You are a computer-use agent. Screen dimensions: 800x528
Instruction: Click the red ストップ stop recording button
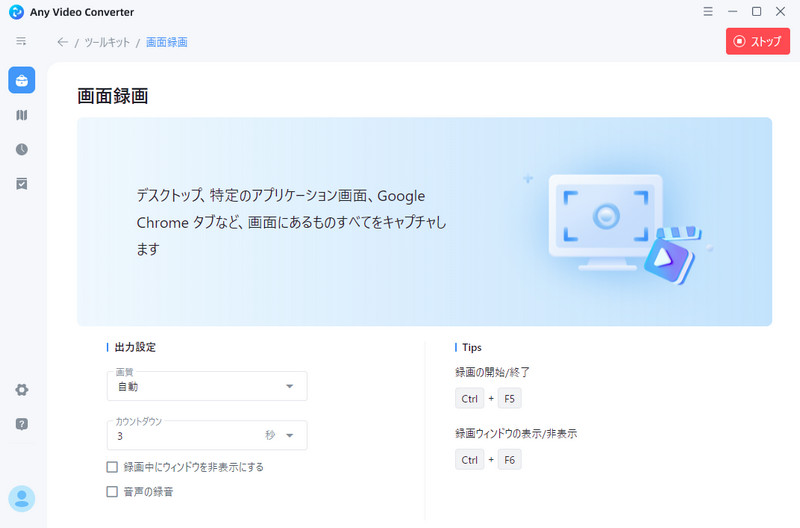pos(758,41)
